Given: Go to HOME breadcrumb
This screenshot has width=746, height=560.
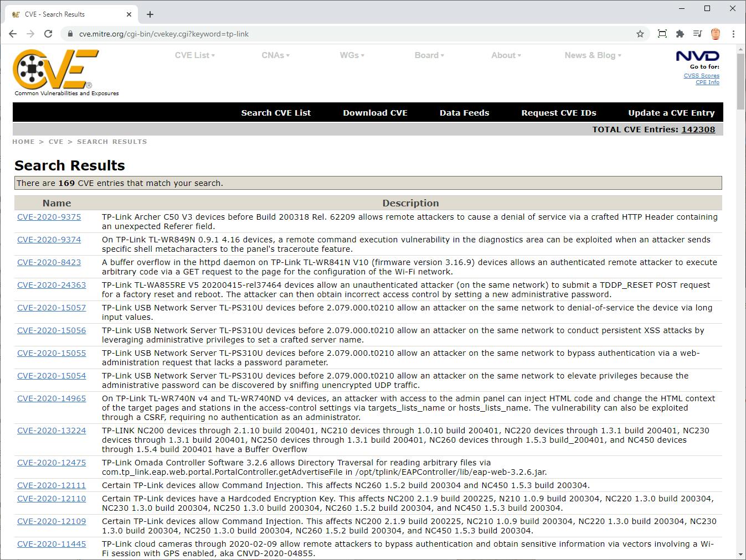Looking at the screenshot, I should (23, 142).
